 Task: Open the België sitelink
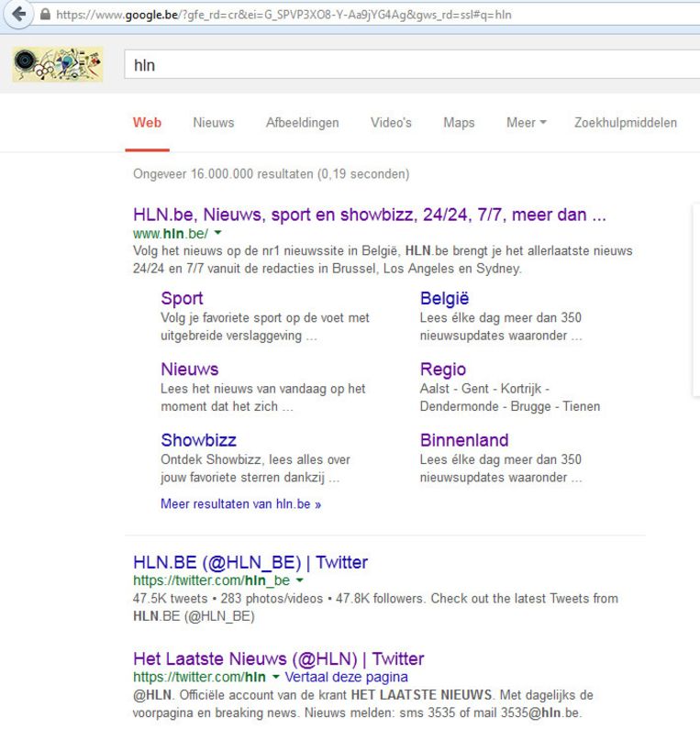pos(444,299)
